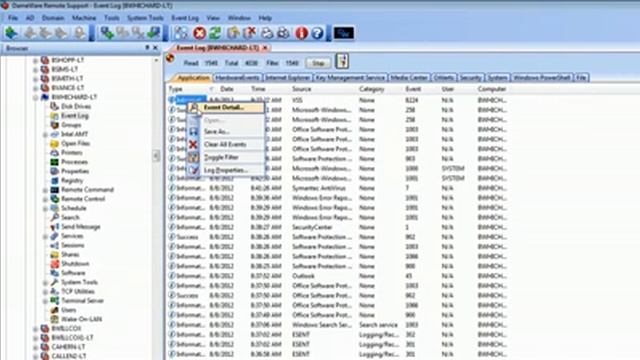Switch to the Key Management Service tab
640x360 pixels.
coord(350,78)
